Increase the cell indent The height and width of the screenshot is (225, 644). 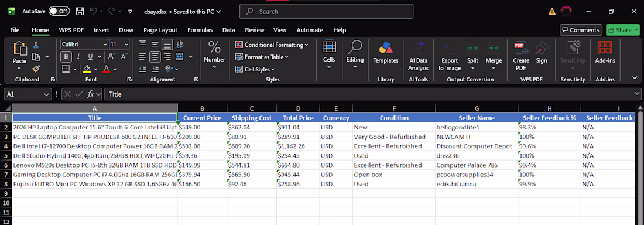click(x=155, y=69)
